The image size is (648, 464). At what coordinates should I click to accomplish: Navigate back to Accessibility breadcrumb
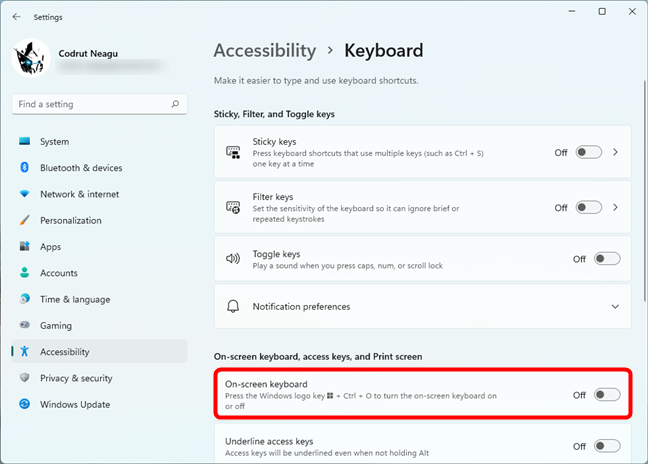click(264, 50)
